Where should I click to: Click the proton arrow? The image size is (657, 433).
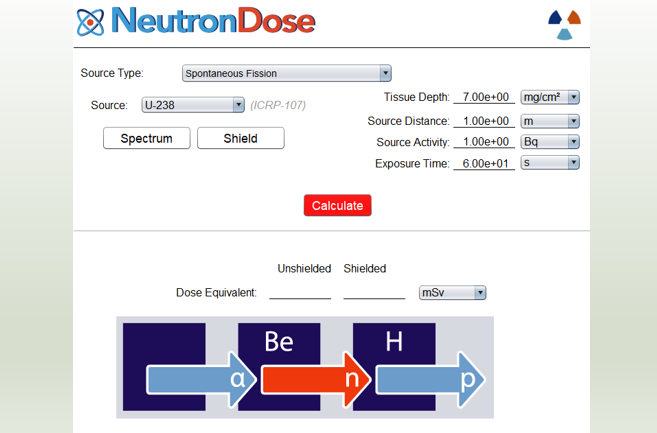(431, 380)
